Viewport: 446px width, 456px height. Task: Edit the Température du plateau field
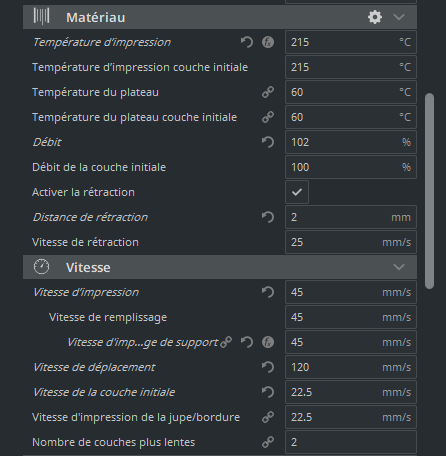[x=351, y=92]
